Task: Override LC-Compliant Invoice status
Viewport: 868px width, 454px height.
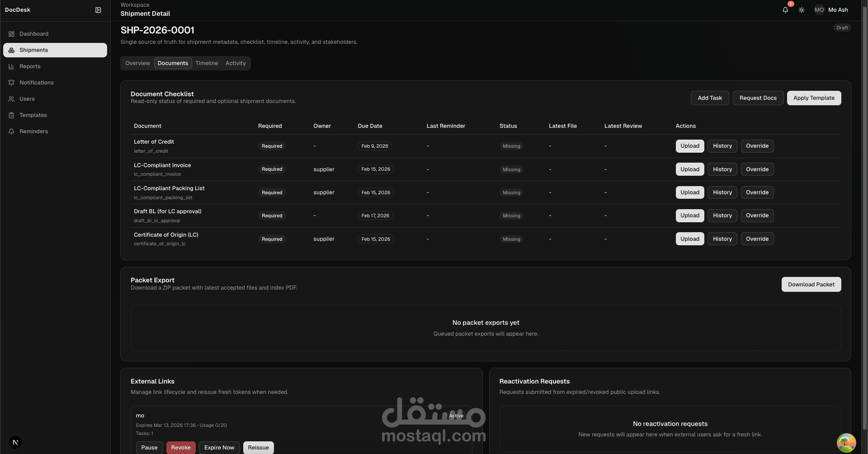Action: (757, 169)
